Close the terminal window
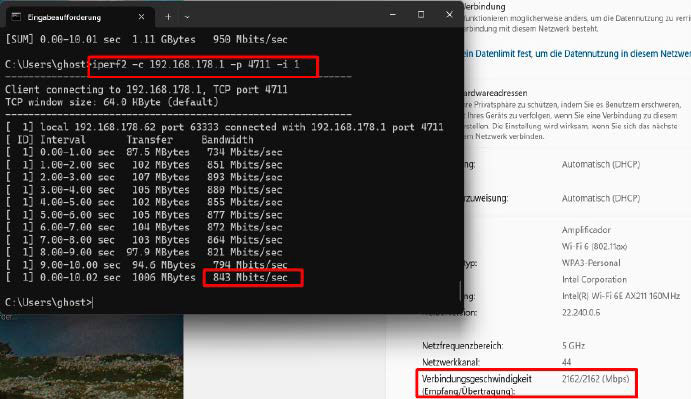 (449, 15)
